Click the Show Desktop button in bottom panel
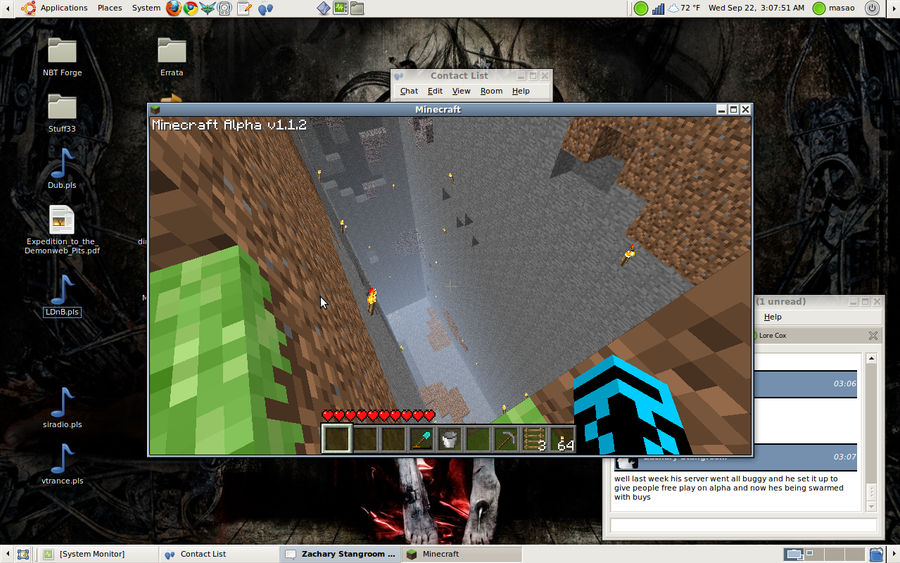The image size is (900, 563). pos(23,554)
